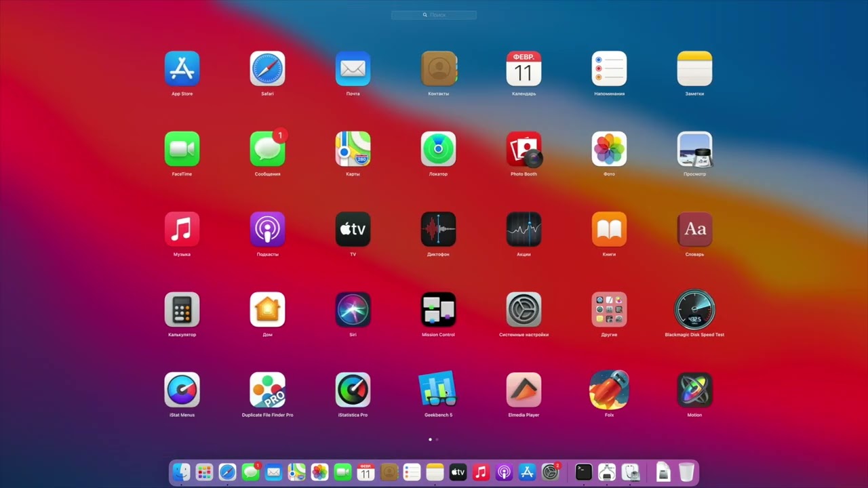
Task: Launch Duplicate File Finder Pro
Action: [267, 390]
